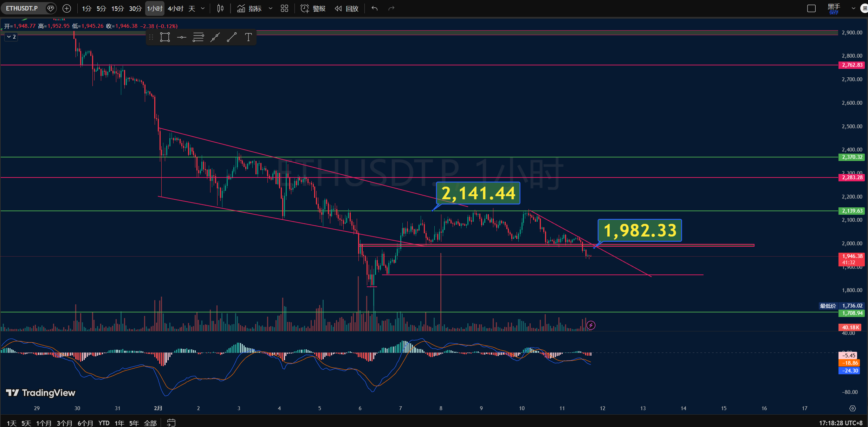Collapse the indicator legend showing 2
Image resolution: width=868 pixels, height=427 pixels.
coord(11,37)
